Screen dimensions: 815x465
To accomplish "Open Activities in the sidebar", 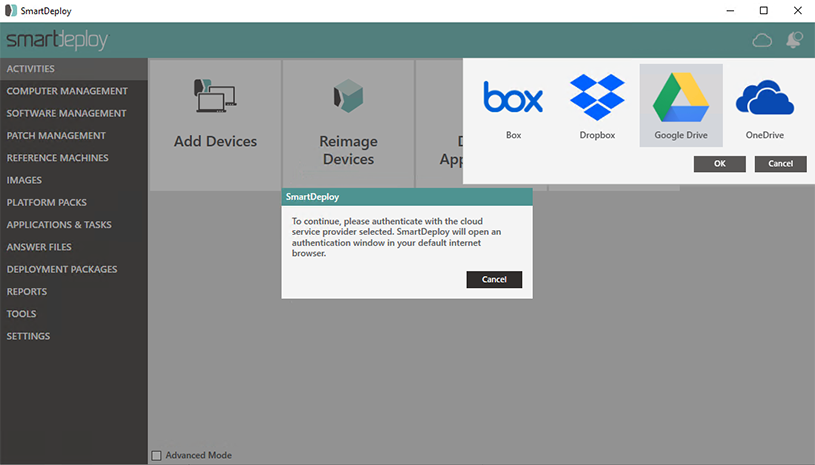I will tap(74, 69).
